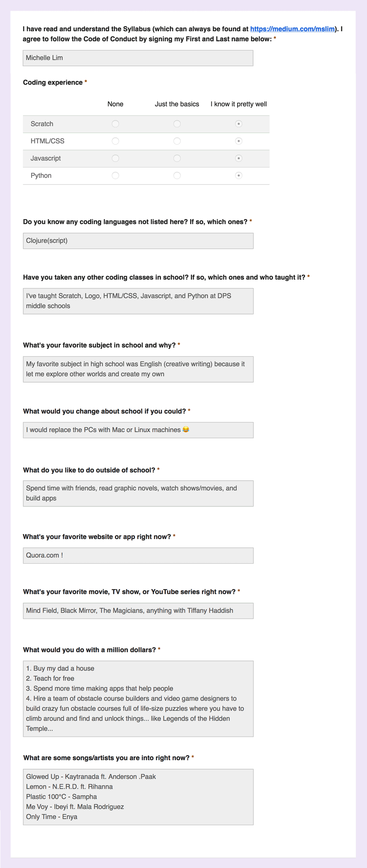This screenshot has width=367, height=868.
Task: Select I know it pretty well for Scratch
Action: point(239,124)
